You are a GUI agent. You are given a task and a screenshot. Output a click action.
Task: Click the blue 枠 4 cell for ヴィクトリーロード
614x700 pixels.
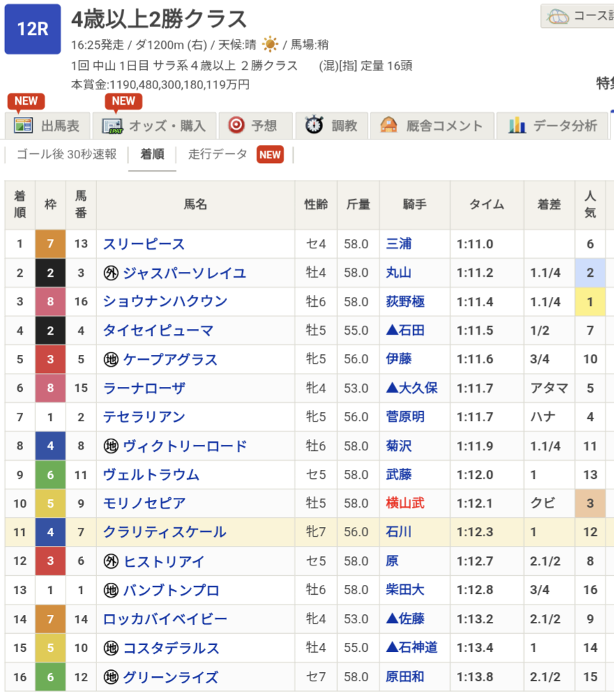pyautogui.click(x=50, y=446)
